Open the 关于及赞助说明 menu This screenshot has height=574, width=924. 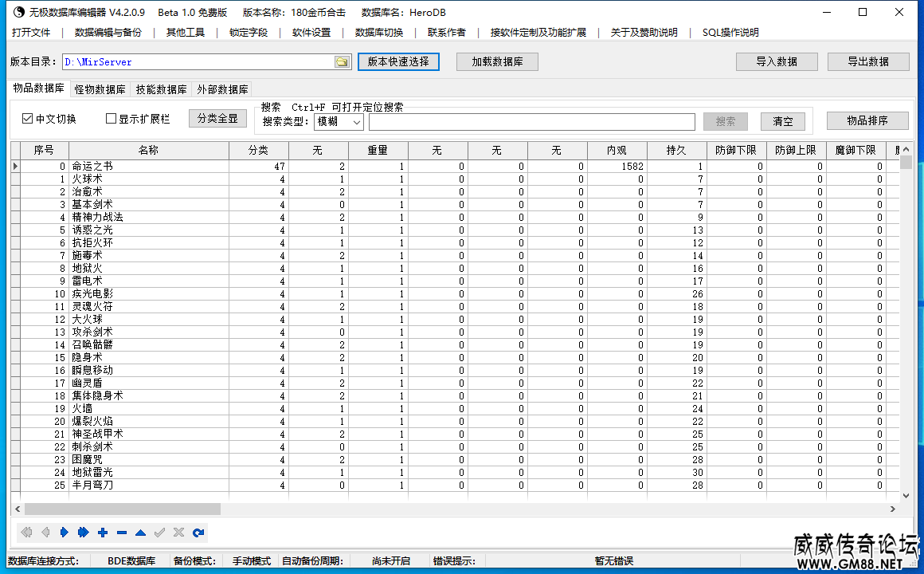point(644,33)
